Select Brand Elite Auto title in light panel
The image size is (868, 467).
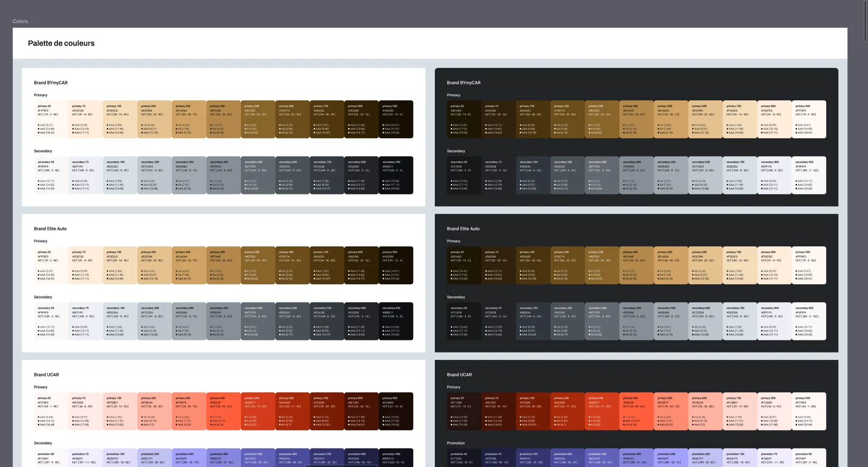pos(50,229)
